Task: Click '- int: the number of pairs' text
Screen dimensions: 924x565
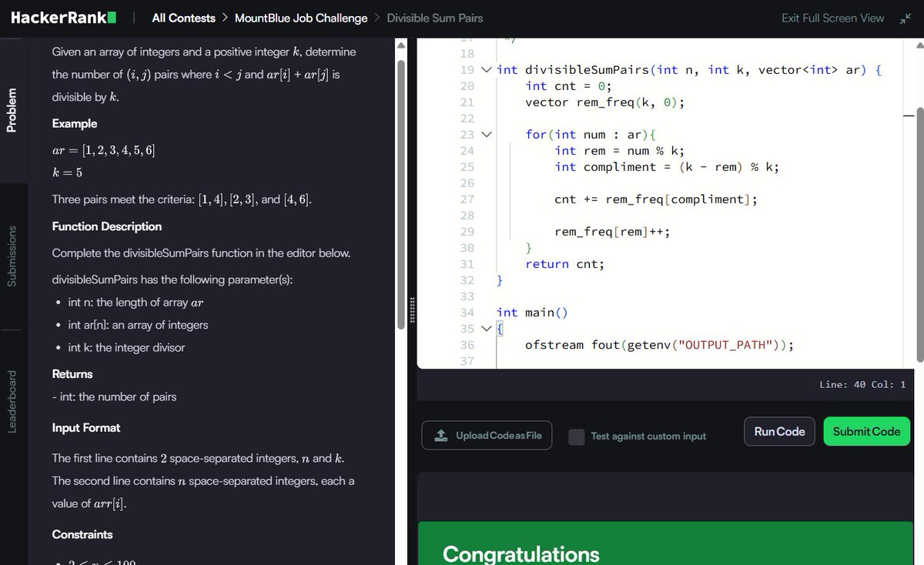Action: pos(114,397)
